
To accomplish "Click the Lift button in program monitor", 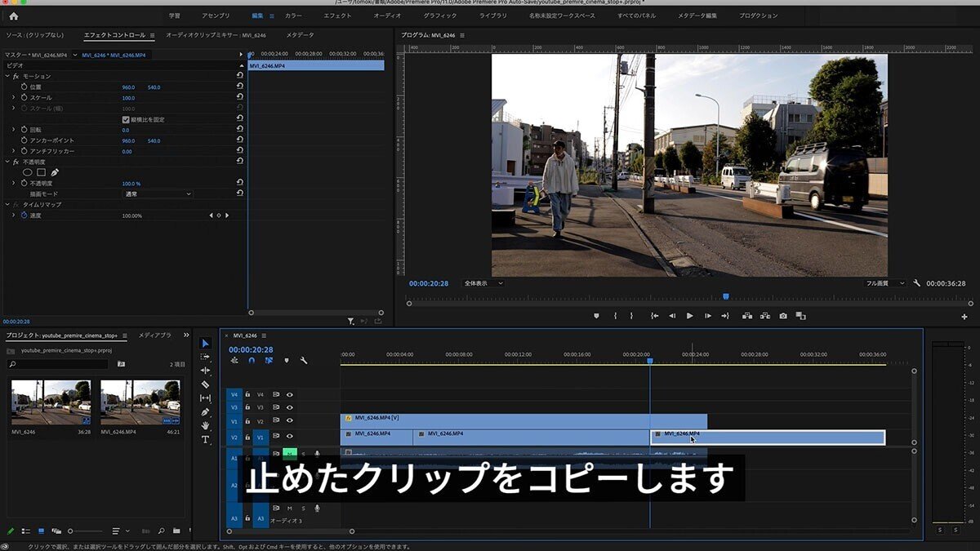I will 747,316.
